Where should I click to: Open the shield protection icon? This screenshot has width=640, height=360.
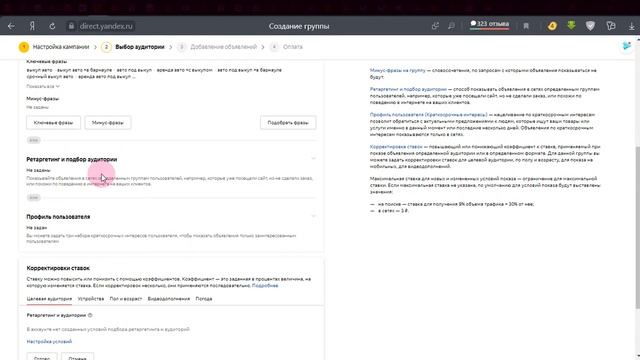point(590,26)
